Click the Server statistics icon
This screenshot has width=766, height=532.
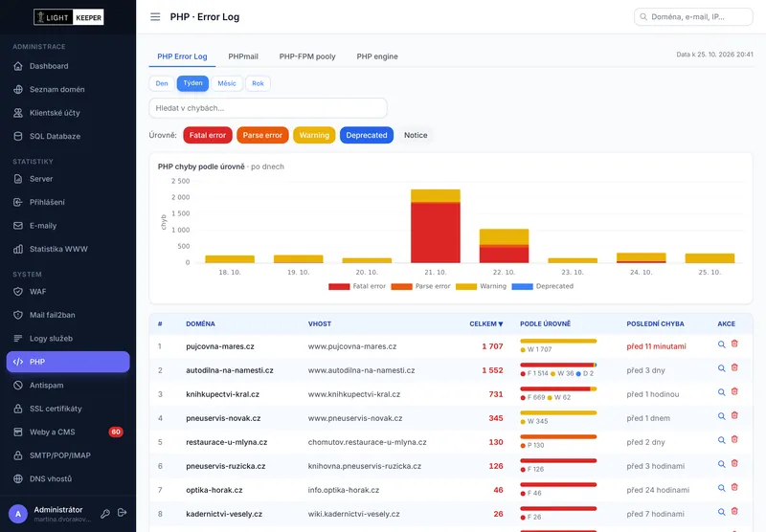(18, 179)
